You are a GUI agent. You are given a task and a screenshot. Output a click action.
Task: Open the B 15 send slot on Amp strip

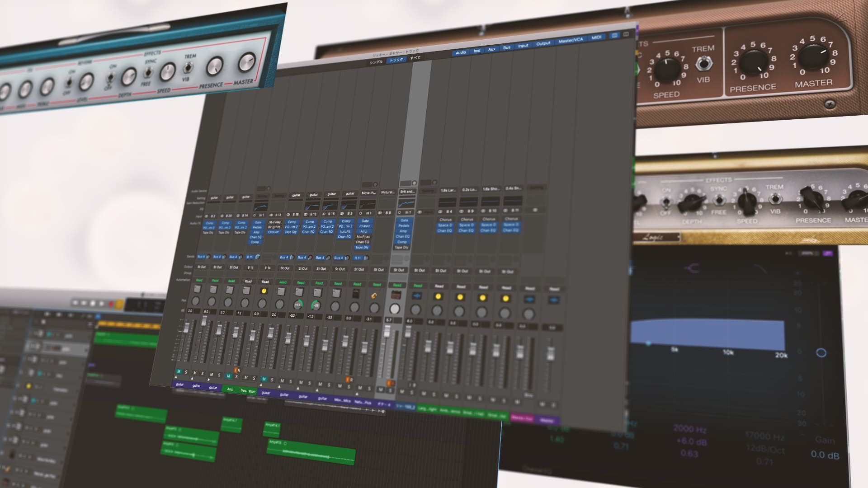[x=250, y=257]
